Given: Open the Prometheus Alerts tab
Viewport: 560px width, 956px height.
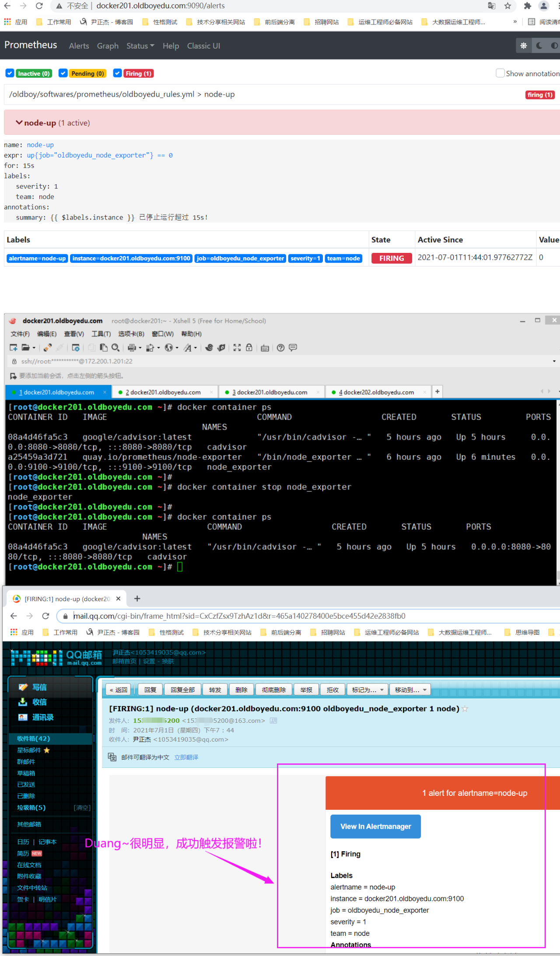Looking at the screenshot, I should pos(79,46).
